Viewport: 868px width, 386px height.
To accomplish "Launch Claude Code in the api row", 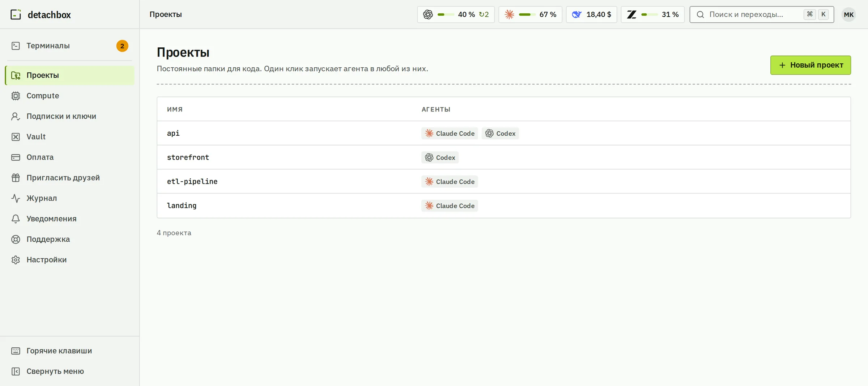I will [x=450, y=133].
